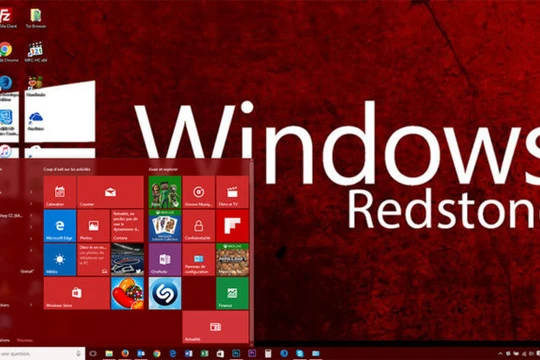
Task: Open the Finance tile
Action: tap(232, 293)
